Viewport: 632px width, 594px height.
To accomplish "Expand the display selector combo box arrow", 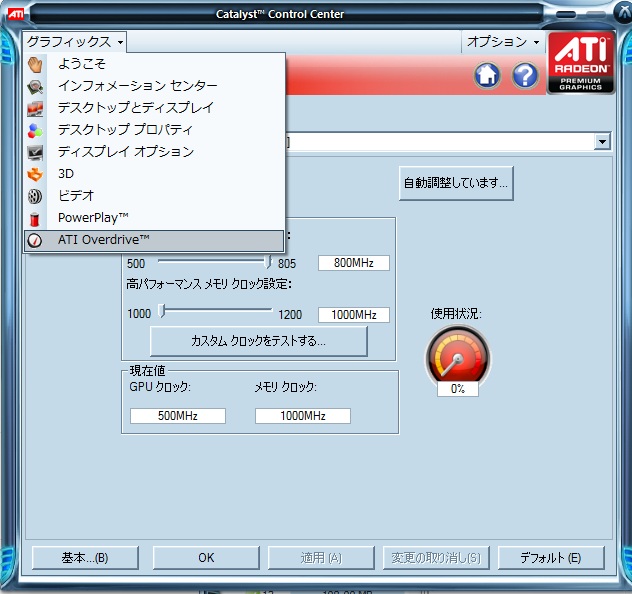I will tap(602, 142).
